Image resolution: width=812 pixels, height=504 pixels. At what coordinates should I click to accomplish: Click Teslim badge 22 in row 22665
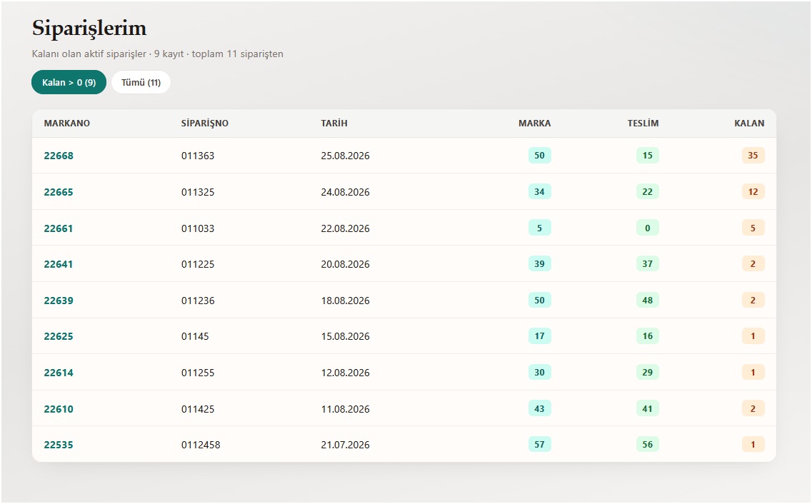(647, 191)
